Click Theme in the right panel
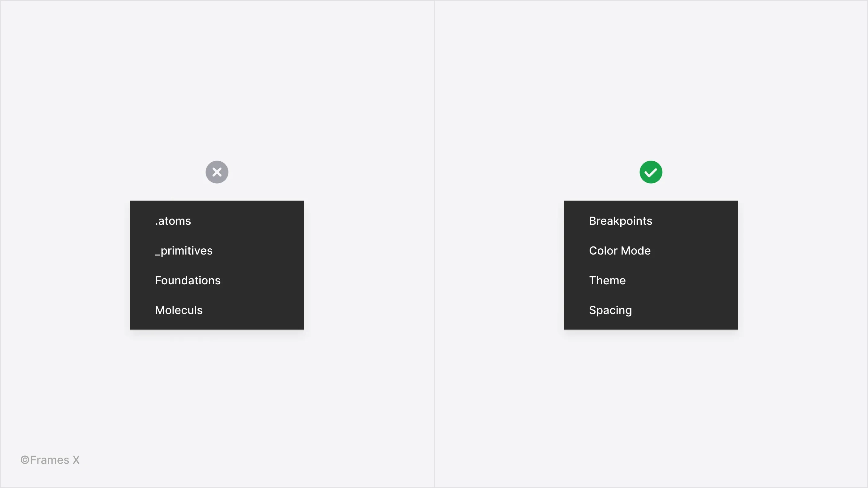Viewport: 868px width, 488px height. coord(608,280)
